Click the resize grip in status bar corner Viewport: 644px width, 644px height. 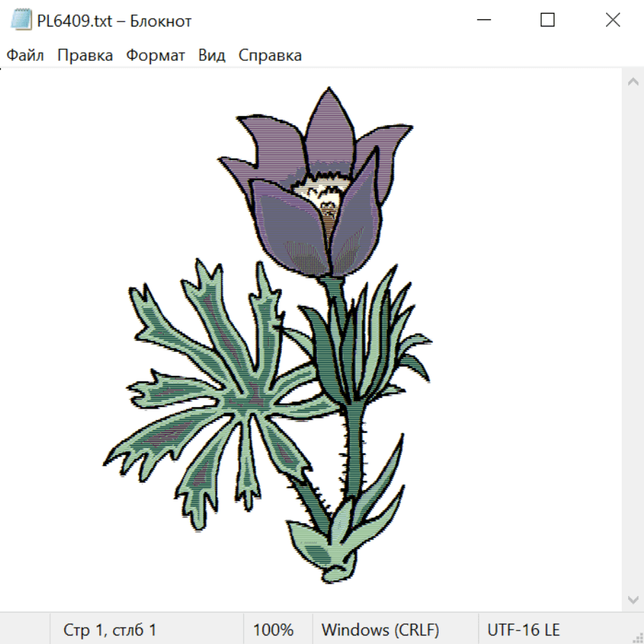(x=636, y=636)
